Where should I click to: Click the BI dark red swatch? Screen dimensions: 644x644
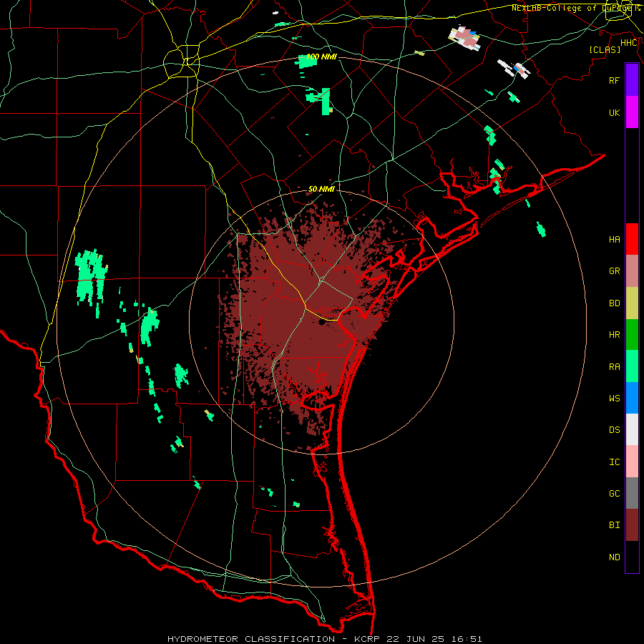[632, 525]
